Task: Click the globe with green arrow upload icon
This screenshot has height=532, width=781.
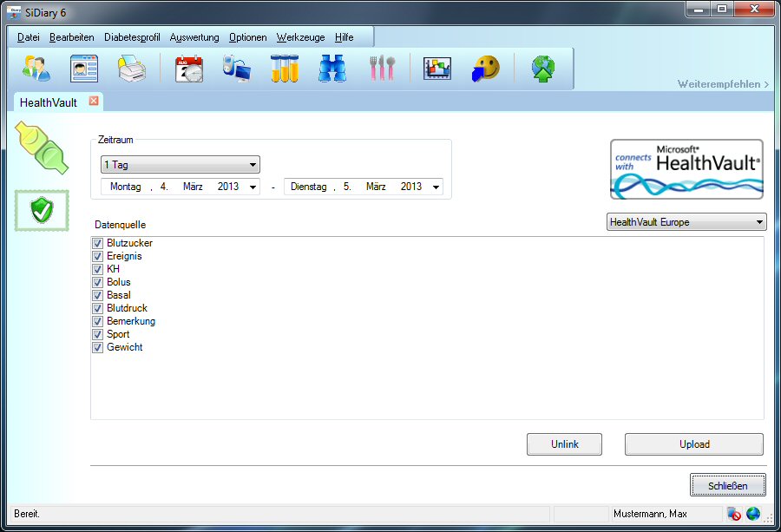Action: 543,69
